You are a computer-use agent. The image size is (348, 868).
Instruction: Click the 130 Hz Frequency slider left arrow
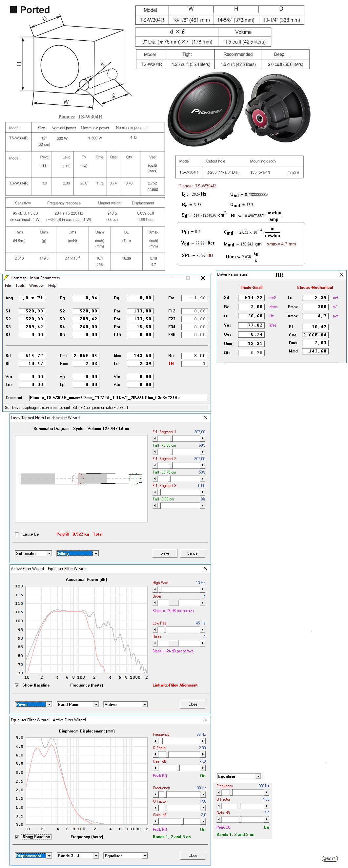pos(155,794)
